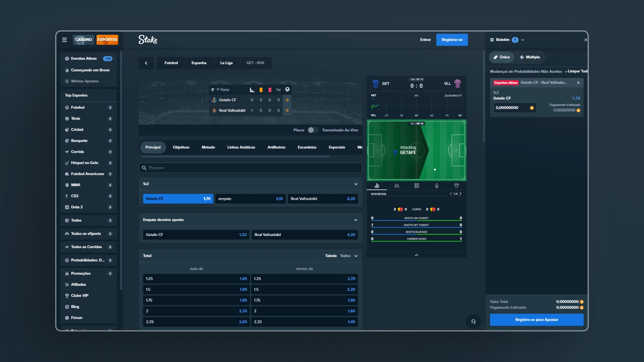Open the Principal market tab
Image resolution: width=644 pixels, height=362 pixels.
pos(153,147)
